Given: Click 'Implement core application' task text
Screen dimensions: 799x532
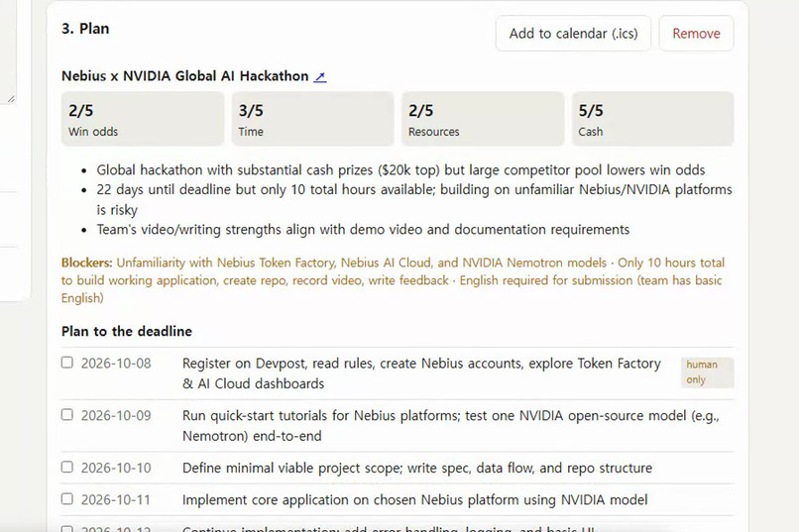Looking at the screenshot, I should [414, 500].
